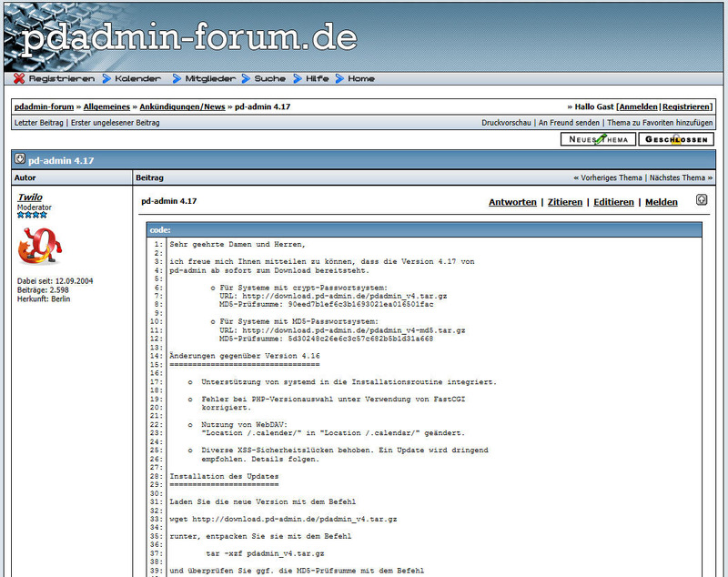Image resolution: width=728 pixels, height=577 pixels.
Task: Open the Kalender menu item
Action: click(138, 79)
